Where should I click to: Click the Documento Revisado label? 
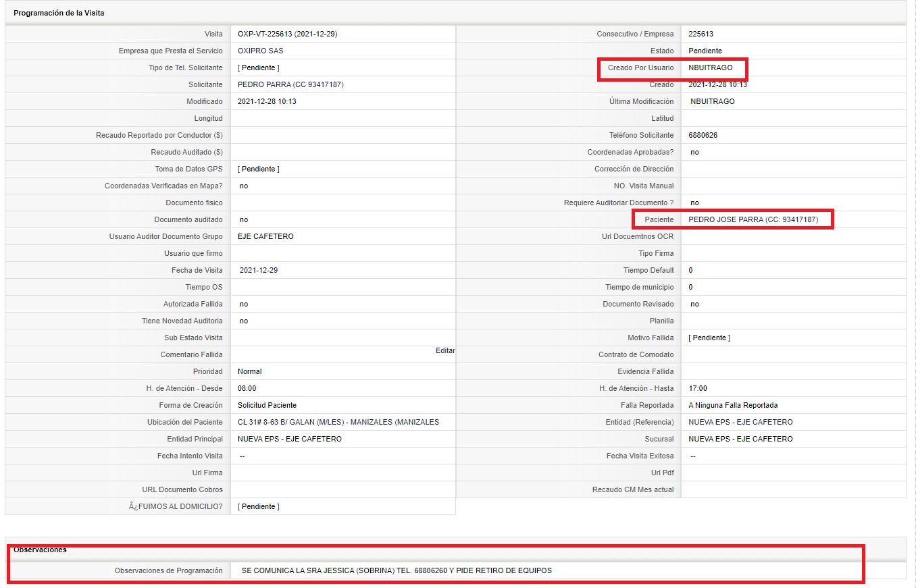(x=638, y=304)
